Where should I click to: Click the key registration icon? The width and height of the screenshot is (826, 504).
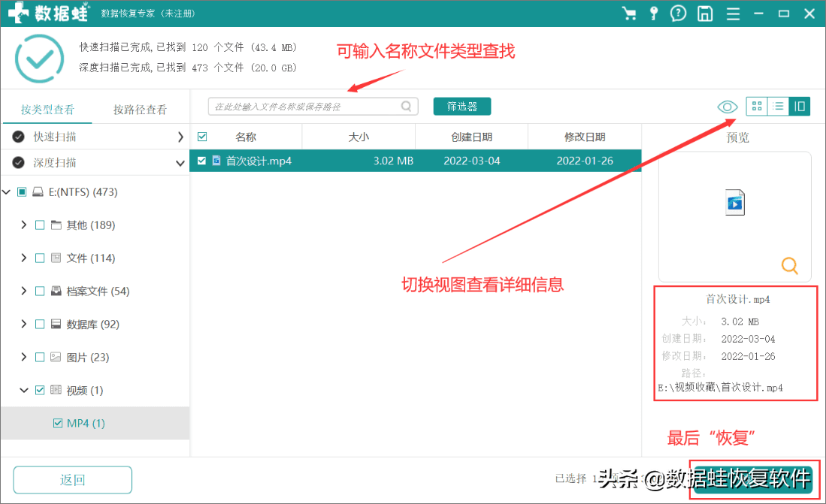click(654, 14)
